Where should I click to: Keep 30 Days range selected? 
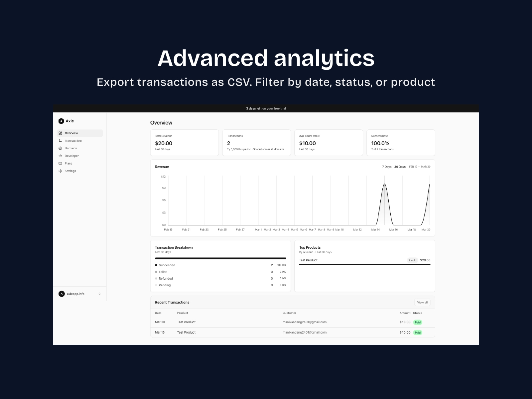pyautogui.click(x=400, y=167)
